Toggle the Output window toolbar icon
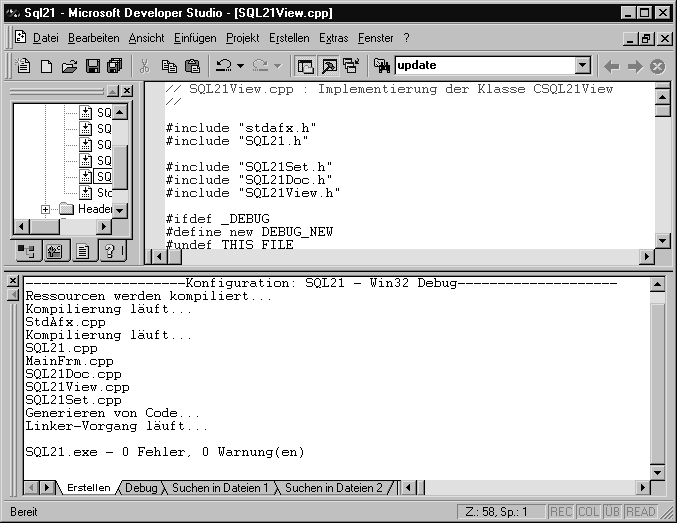Screen dimensions: 677x523 [329, 66]
